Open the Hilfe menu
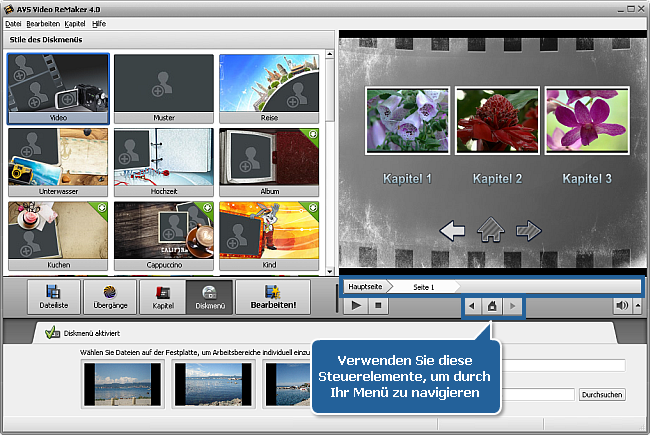 point(100,23)
